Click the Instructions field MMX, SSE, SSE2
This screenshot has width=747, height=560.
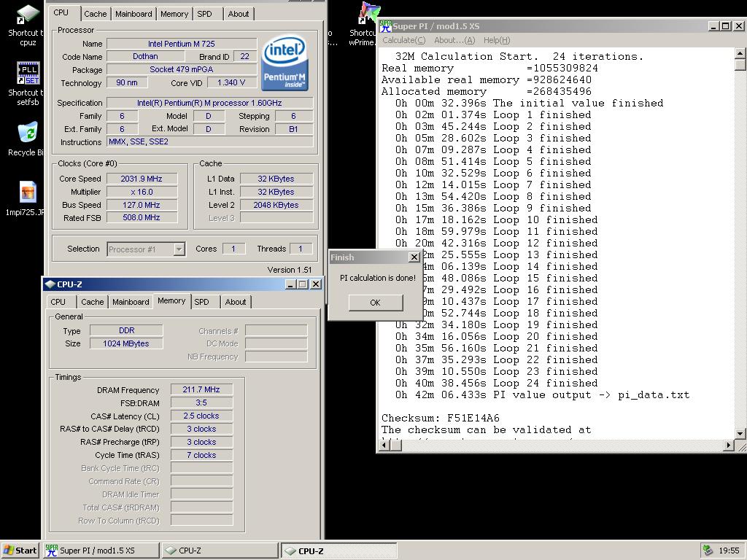(209, 141)
